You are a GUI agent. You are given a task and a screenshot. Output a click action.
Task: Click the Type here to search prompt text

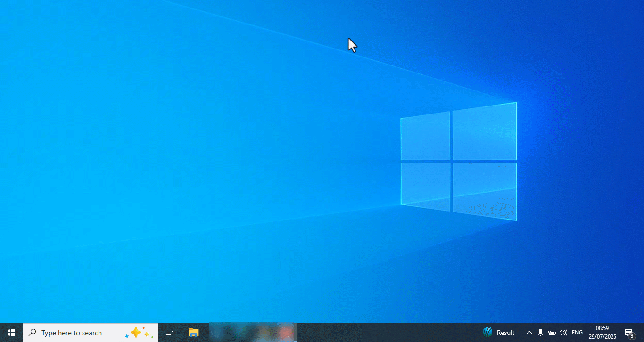71,333
